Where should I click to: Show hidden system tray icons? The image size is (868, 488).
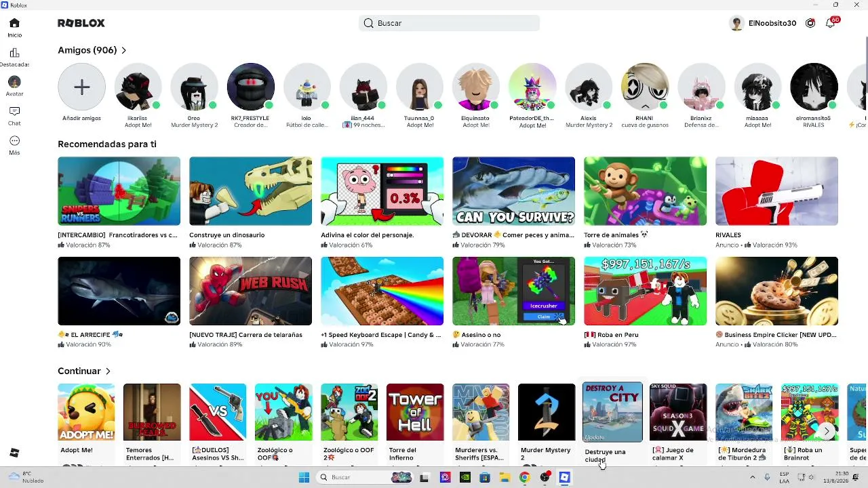(752, 477)
